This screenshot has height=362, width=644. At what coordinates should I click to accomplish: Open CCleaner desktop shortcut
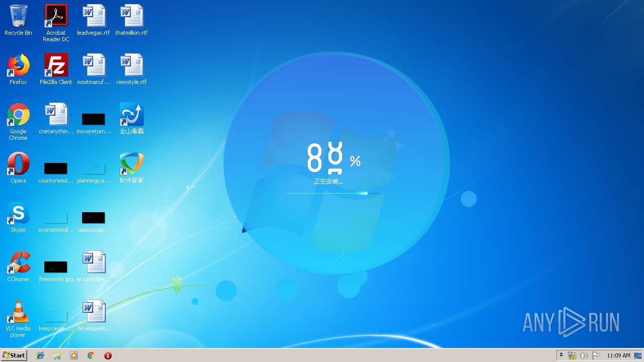click(x=18, y=267)
